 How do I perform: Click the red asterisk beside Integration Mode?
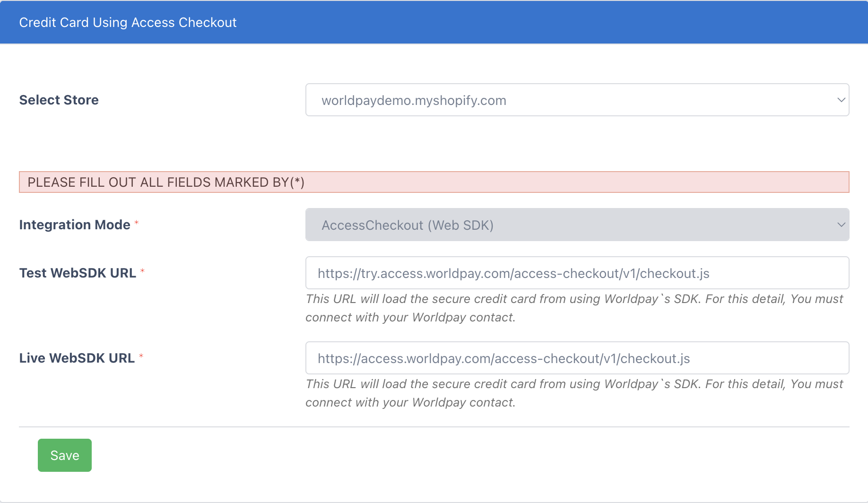[x=137, y=223]
